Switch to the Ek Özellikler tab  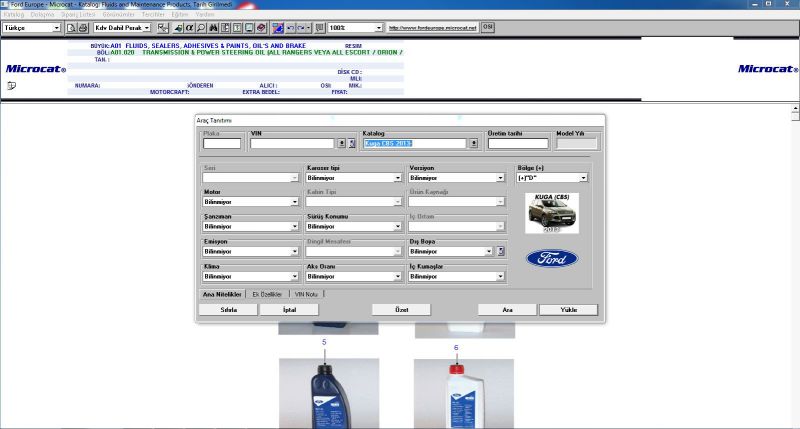pyautogui.click(x=267, y=294)
